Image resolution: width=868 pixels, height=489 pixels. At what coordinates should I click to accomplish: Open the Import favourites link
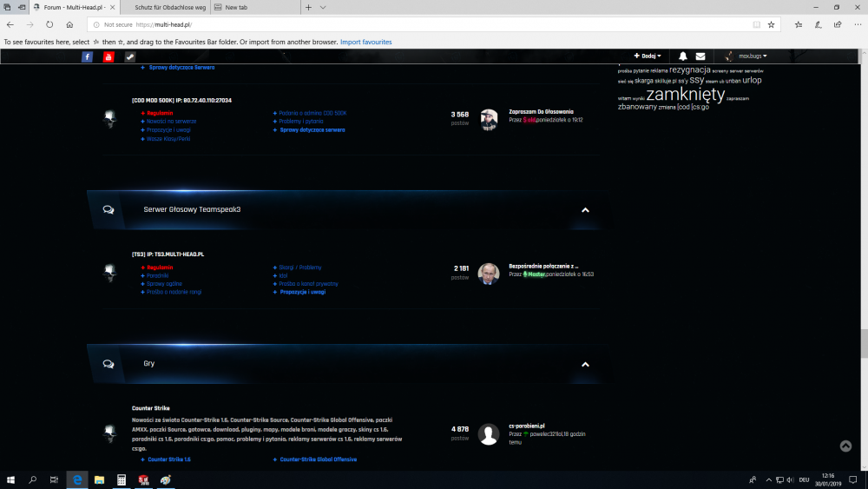click(x=365, y=42)
